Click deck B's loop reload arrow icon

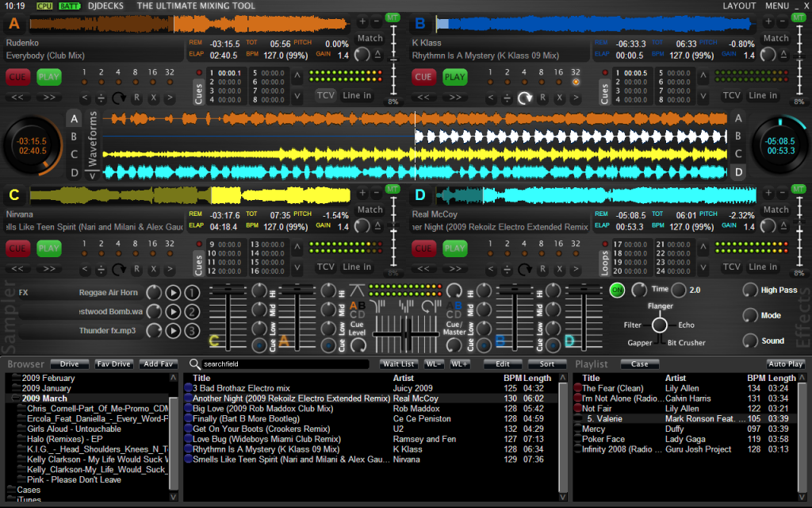click(525, 98)
